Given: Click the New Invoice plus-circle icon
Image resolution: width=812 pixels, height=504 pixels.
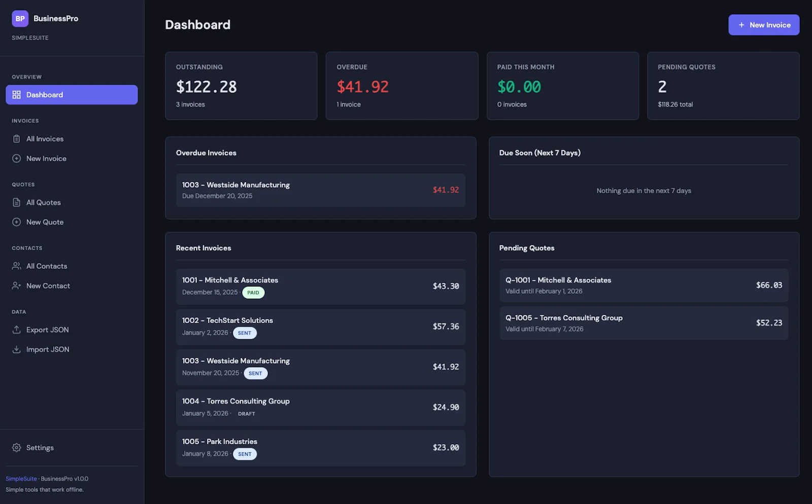Looking at the screenshot, I should point(16,158).
